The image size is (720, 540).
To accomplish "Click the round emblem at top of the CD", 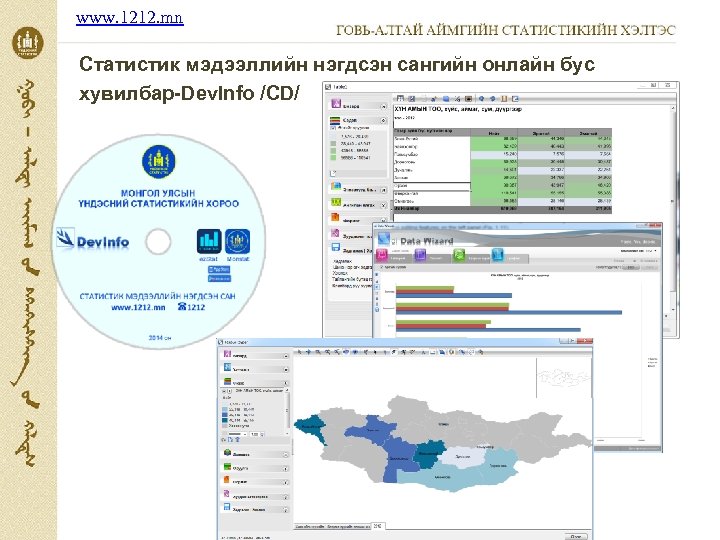I will (158, 162).
